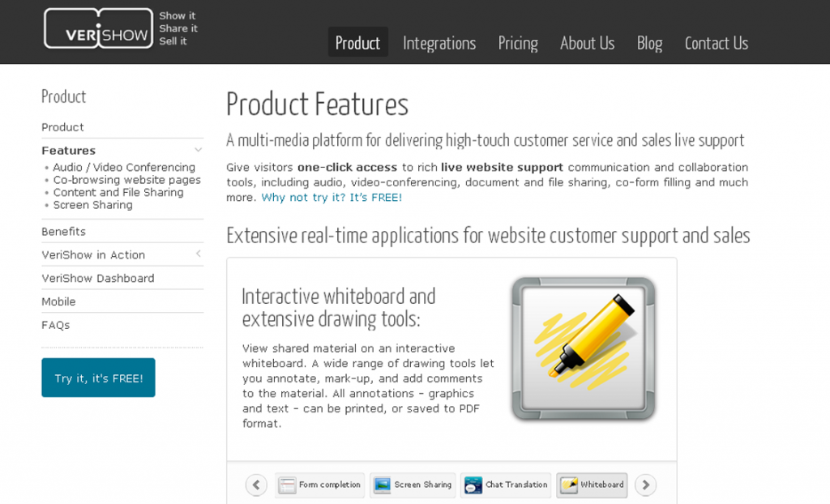Open the Integrations menu item
Viewport: 830px width, 504px height.
tap(439, 43)
